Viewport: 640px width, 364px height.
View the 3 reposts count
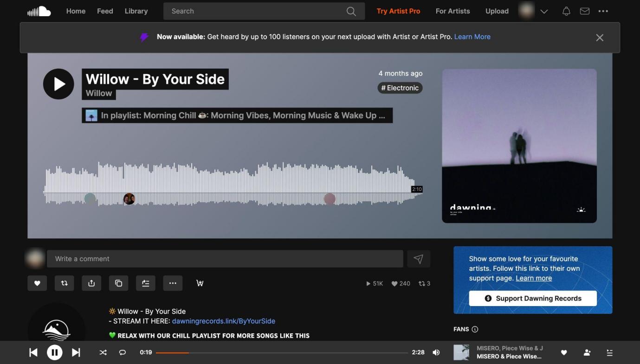[x=424, y=283]
